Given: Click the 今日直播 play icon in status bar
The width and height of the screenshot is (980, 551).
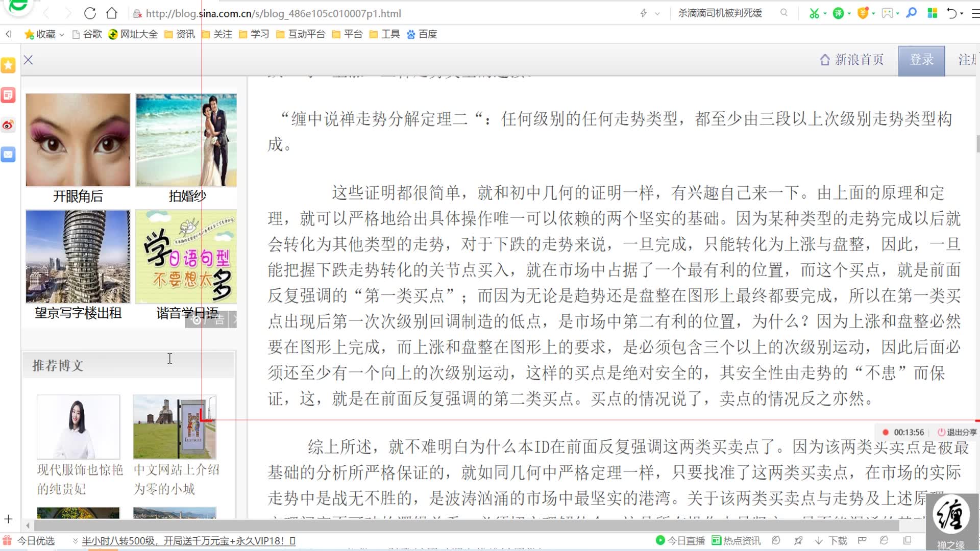Looking at the screenshot, I should 660,540.
